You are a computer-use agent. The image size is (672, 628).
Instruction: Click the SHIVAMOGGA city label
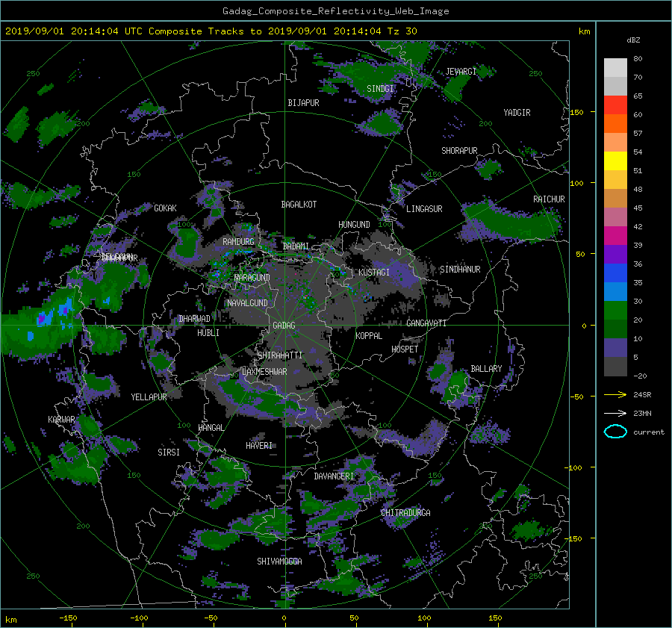(x=279, y=562)
